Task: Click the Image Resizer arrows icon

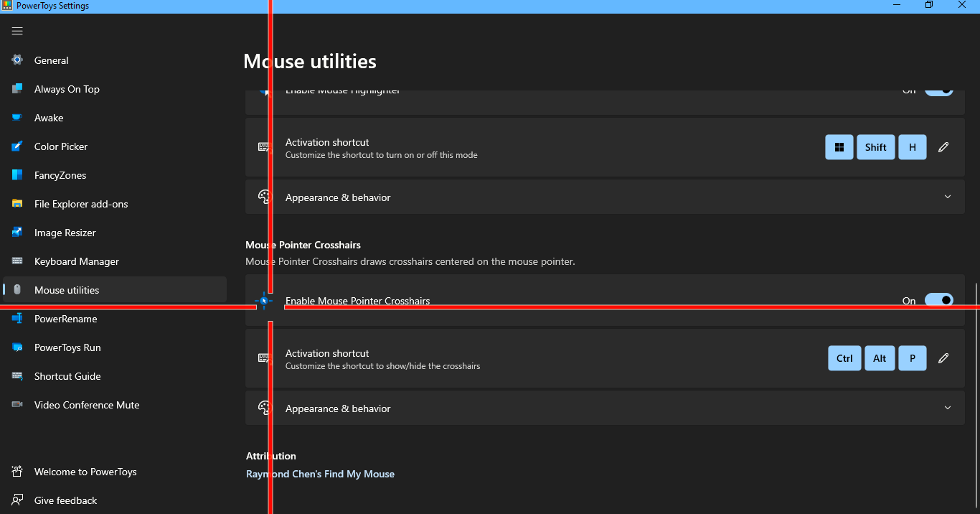Action: [17, 233]
